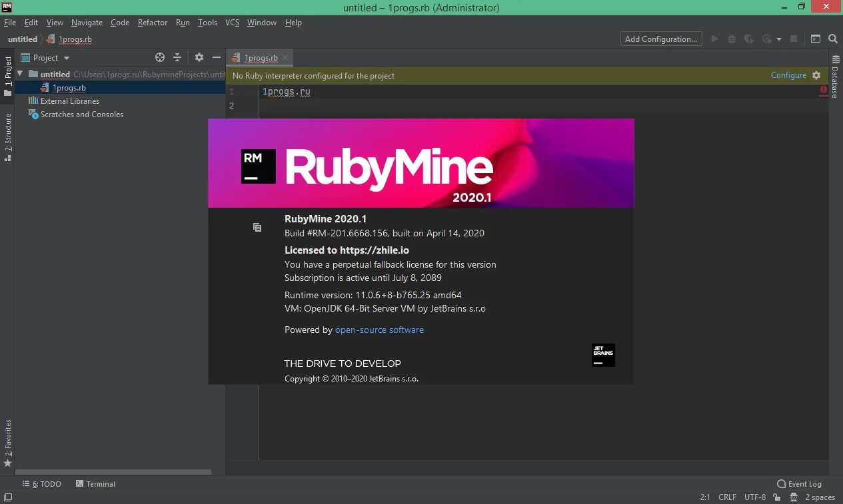
Task: Click the Profile run icon in toolbar
Action: [767, 39]
